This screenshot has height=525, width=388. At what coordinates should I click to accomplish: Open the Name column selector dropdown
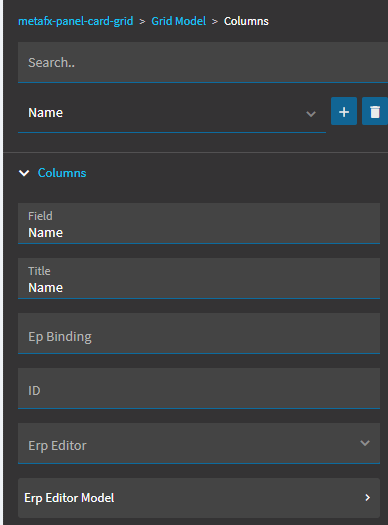tap(172, 113)
